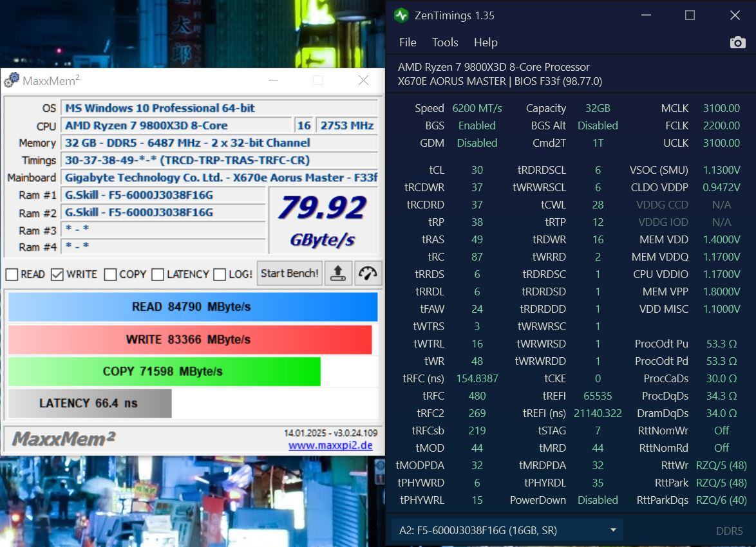Close the MaxxMem window
The width and height of the screenshot is (756, 547).
[364, 80]
